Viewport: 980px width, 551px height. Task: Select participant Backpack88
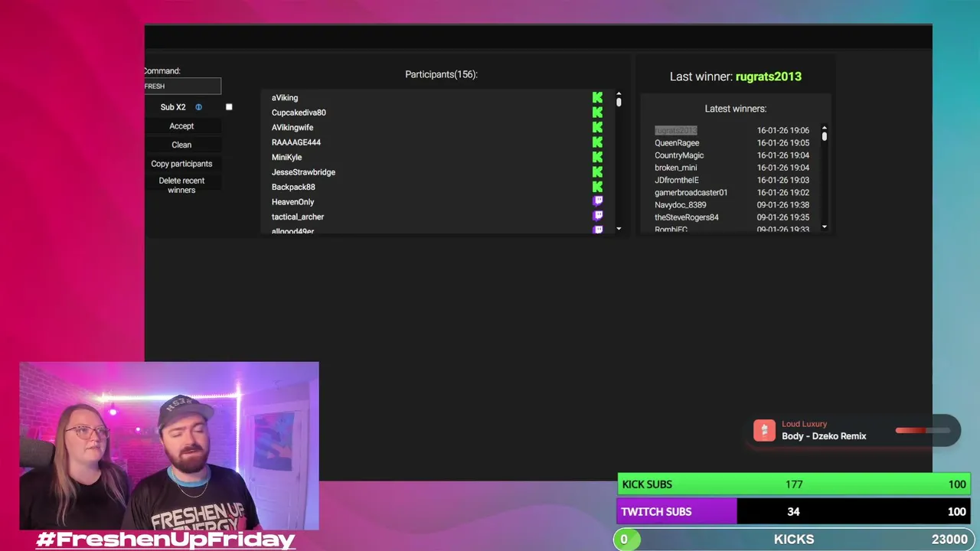click(293, 187)
